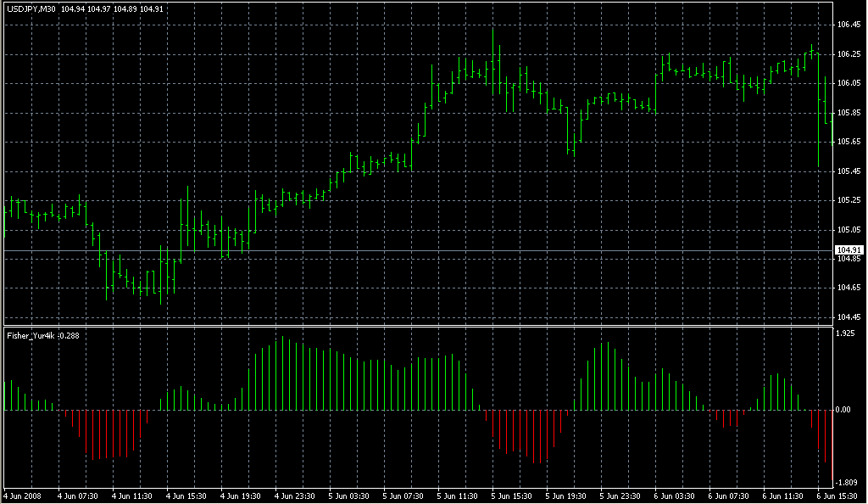868x504 pixels.
Task: Click the 4 Jun 15:30 time label
Action: tap(186, 496)
